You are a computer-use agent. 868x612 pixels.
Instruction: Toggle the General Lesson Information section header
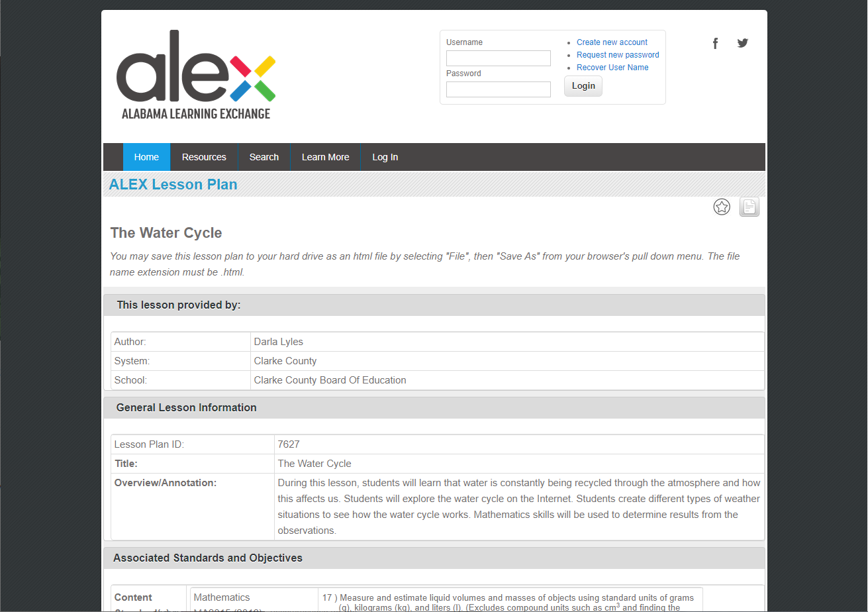click(434, 407)
